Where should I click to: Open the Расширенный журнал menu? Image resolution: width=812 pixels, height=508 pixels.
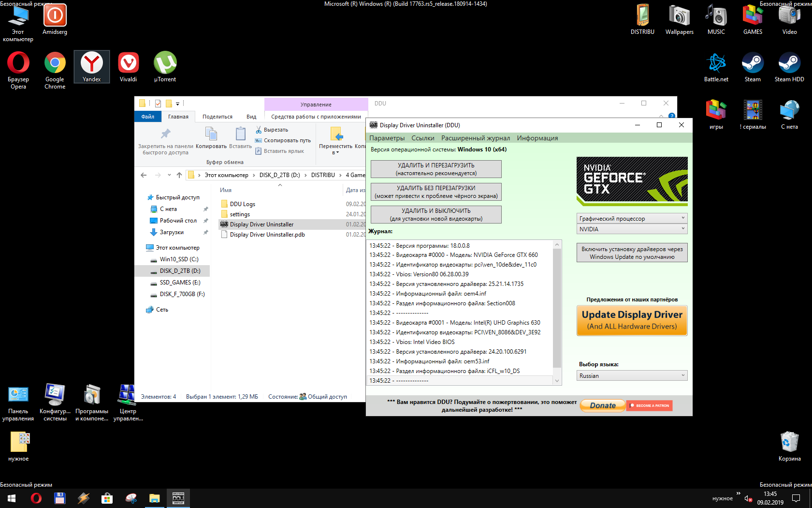pos(476,138)
